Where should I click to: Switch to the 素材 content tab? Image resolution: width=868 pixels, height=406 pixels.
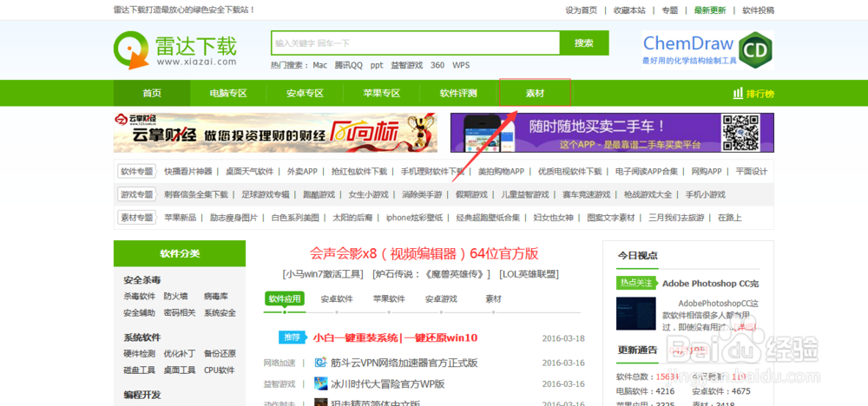(493, 299)
